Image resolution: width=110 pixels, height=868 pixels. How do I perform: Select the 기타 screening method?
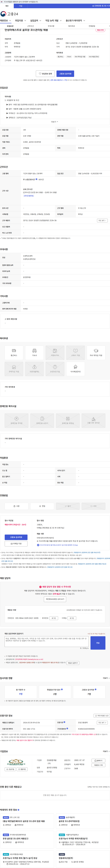[93, 506]
